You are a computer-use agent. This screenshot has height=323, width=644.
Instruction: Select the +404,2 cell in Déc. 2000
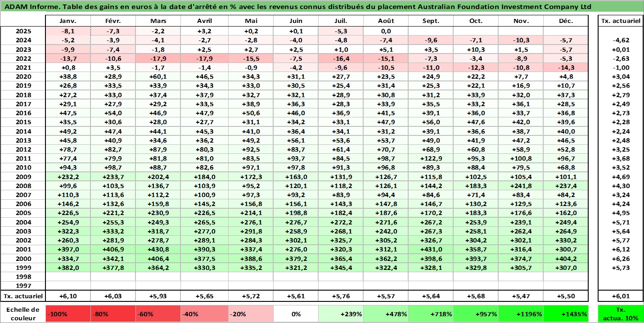(566, 258)
